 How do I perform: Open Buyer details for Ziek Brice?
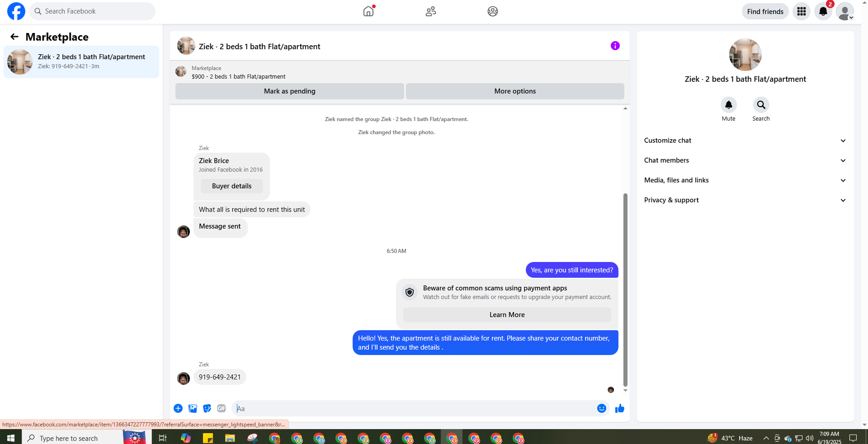click(231, 186)
